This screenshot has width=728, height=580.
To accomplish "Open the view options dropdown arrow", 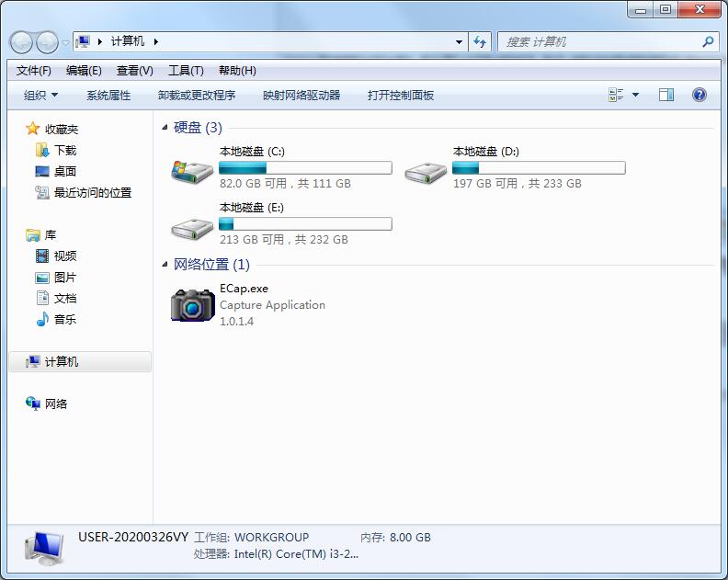I will (635, 95).
